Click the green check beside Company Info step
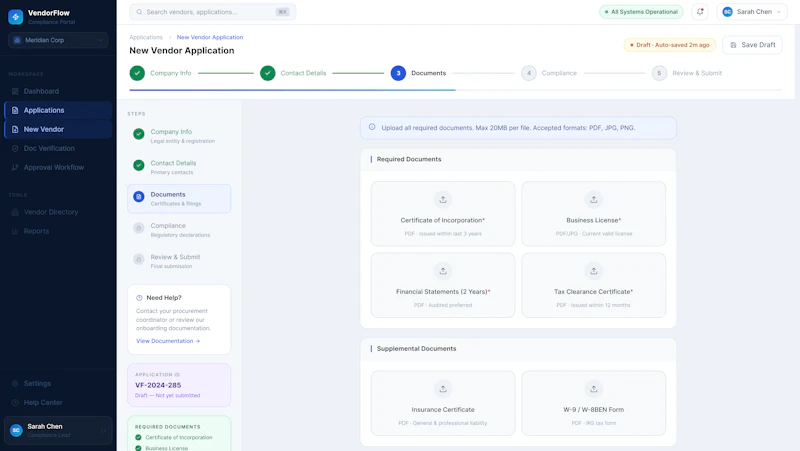The width and height of the screenshot is (800, 451). 139,134
